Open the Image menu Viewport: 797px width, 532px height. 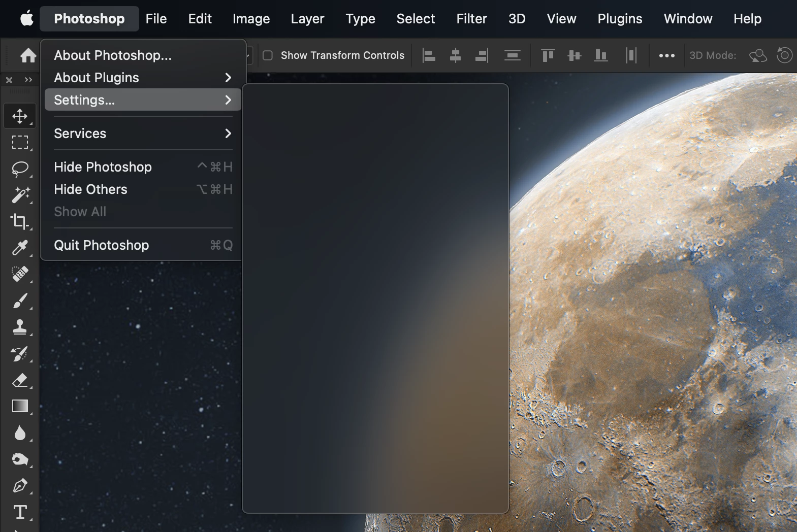click(251, 19)
